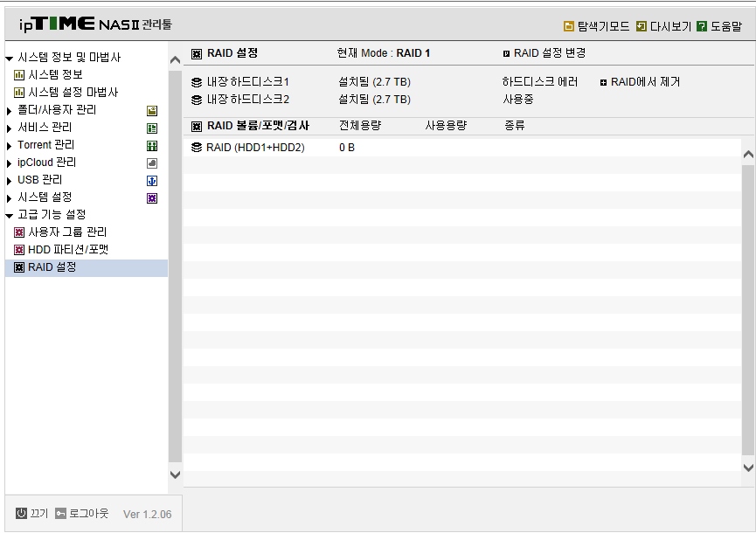The height and width of the screenshot is (533, 756).
Task: Click the 하드디스크 에러 status text
Action: [x=540, y=82]
